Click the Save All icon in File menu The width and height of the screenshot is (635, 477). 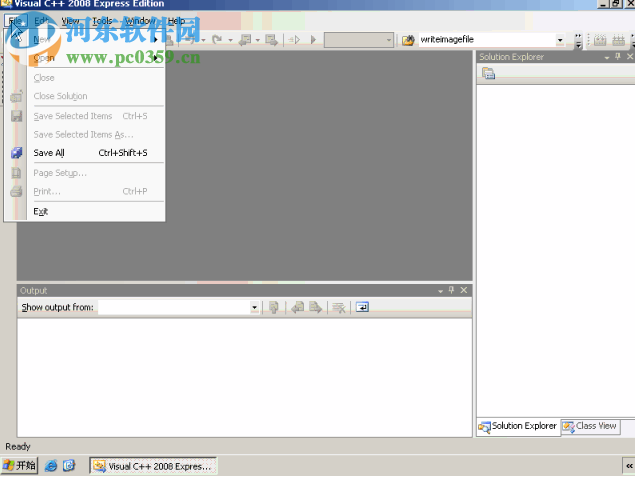pyautogui.click(x=16, y=153)
